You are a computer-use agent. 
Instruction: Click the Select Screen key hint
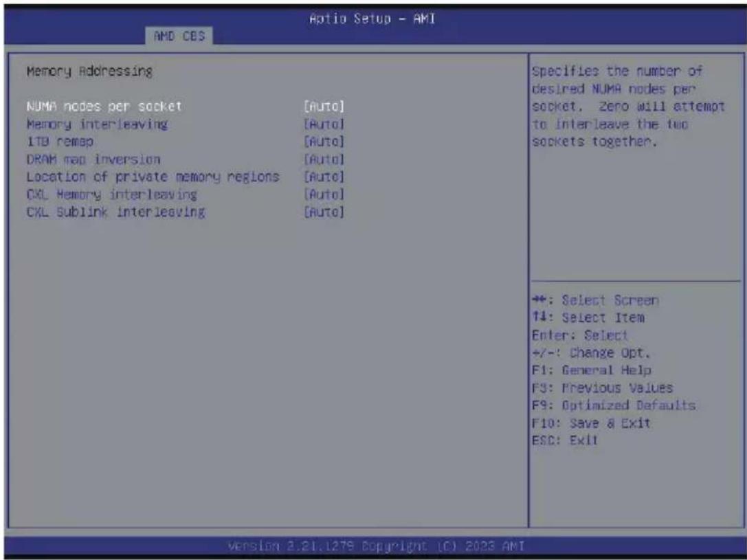coord(596,300)
